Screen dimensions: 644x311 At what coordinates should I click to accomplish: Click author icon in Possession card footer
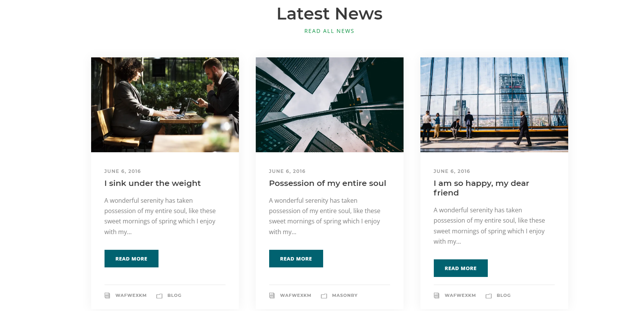pos(272,295)
